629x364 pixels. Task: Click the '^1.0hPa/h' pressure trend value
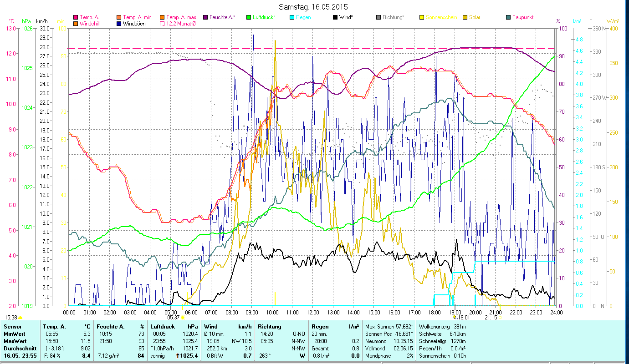(x=163, y=349)
